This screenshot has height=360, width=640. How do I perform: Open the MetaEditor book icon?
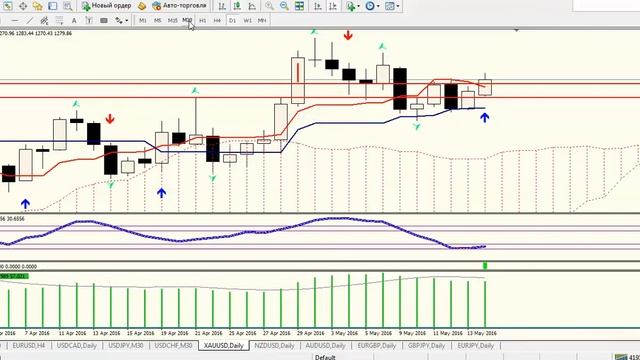point(142,6)
